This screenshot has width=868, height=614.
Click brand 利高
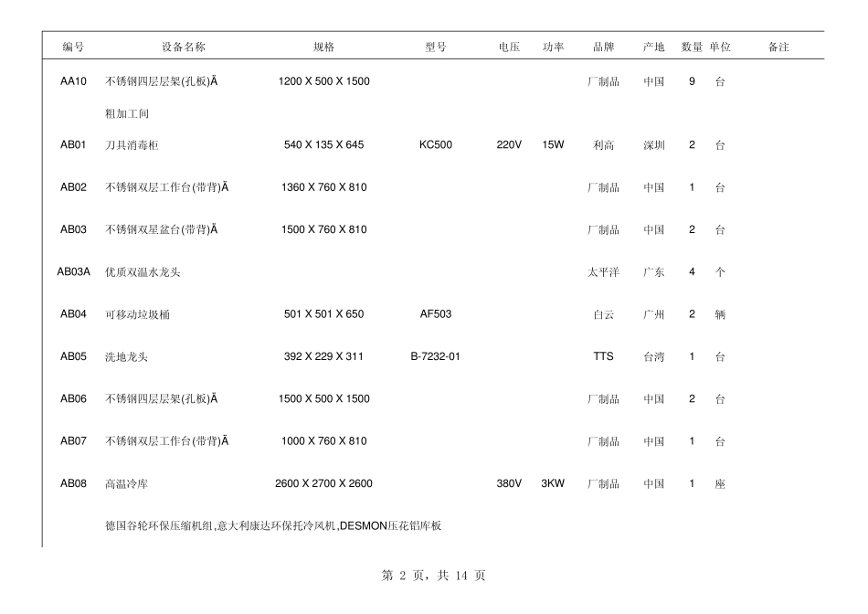tap(603, 145)
